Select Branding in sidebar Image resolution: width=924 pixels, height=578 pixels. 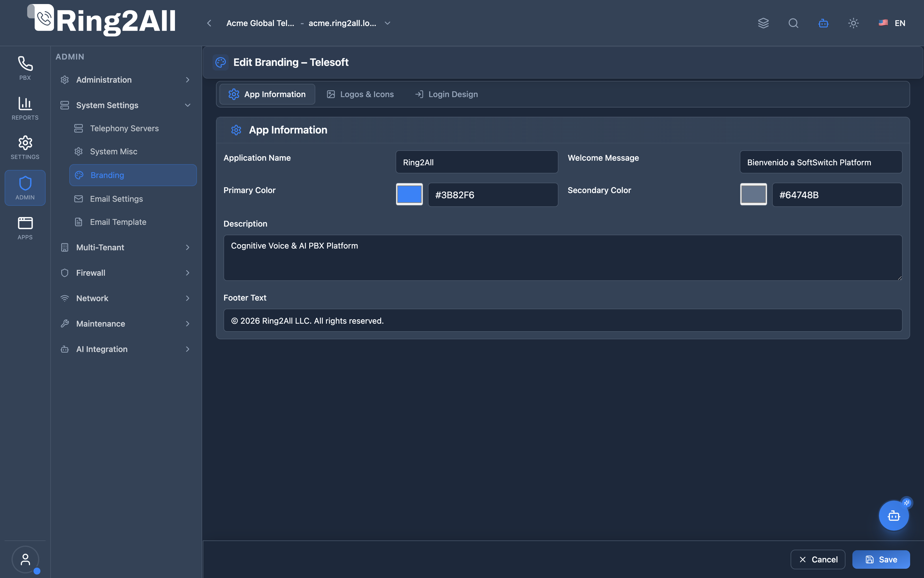coord(133,175)
